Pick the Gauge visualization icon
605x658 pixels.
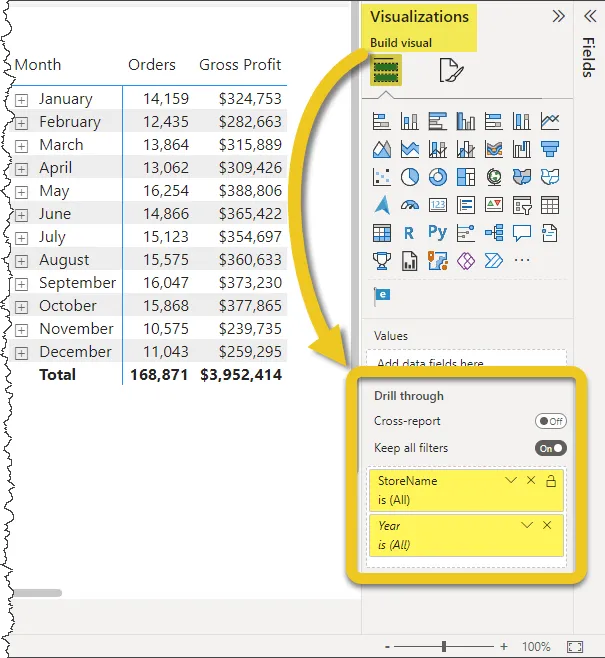tap(409, 205)
